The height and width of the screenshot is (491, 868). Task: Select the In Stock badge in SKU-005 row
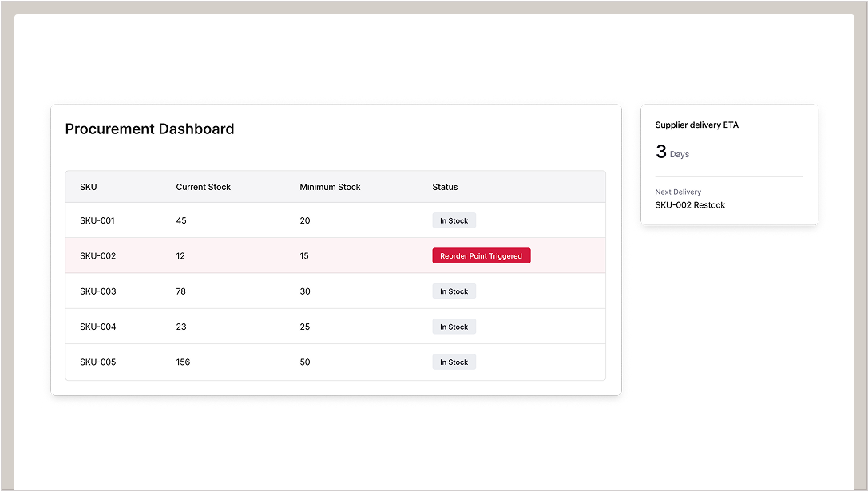pos(454,362)
